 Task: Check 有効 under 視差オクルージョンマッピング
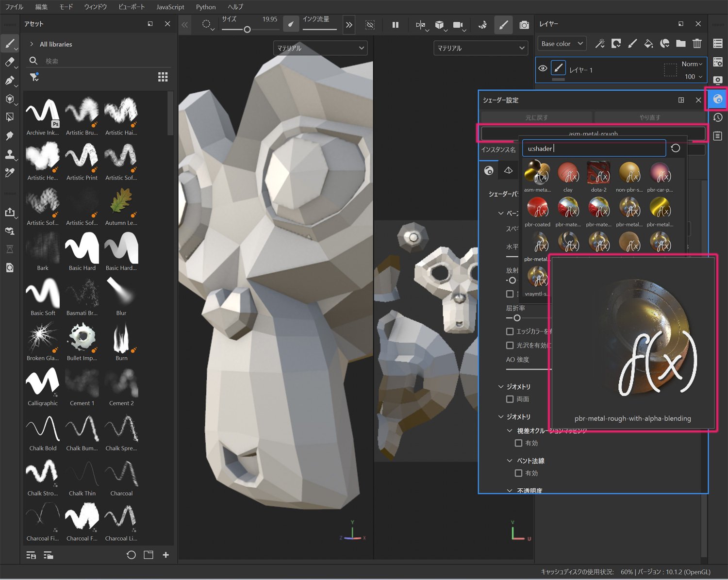tap(518, 443)
